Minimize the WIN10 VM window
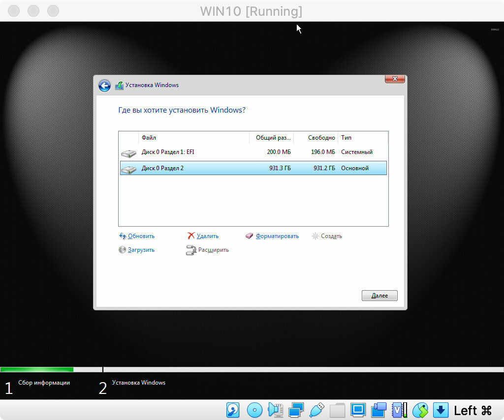 tap(33, 11)
